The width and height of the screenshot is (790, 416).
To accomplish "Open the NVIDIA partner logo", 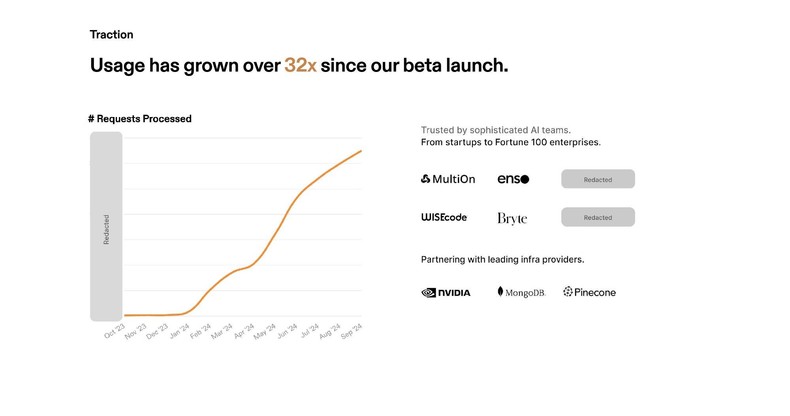I will tap(446, 292).
